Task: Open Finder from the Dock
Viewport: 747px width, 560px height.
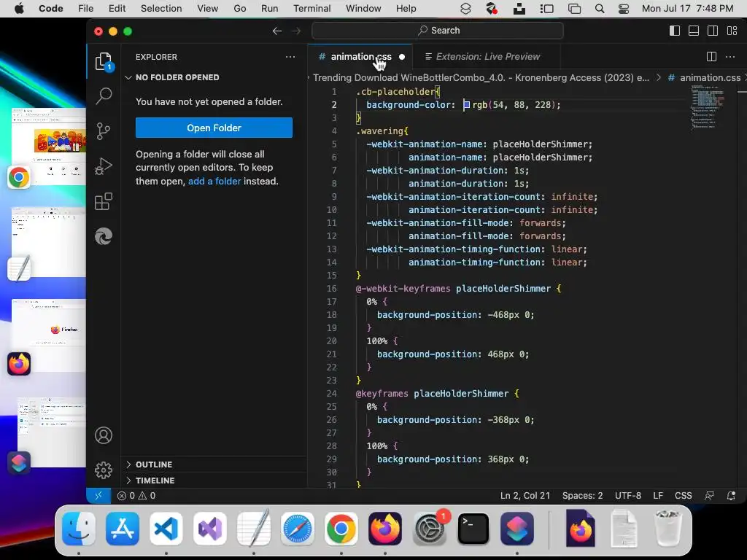Action: (79, 529)
